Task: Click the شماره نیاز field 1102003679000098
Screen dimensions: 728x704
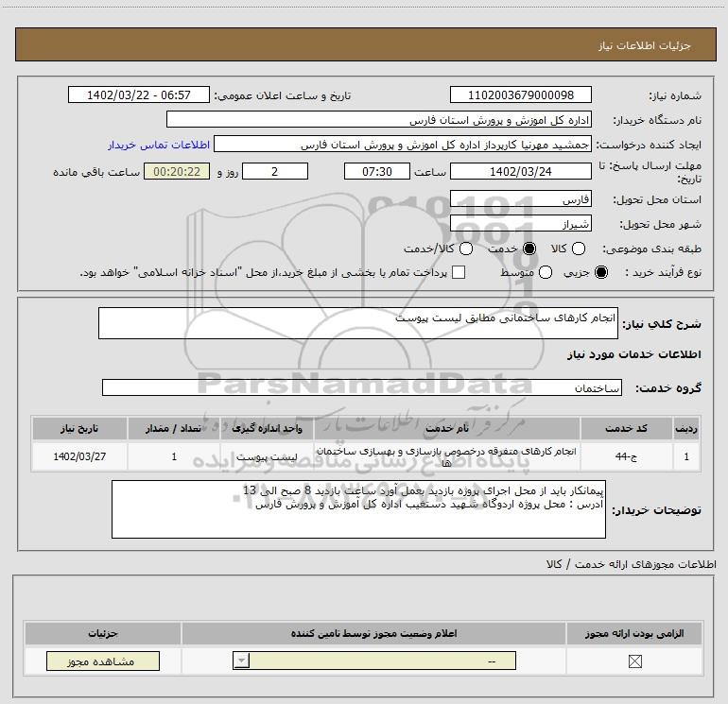Action: 520,94
